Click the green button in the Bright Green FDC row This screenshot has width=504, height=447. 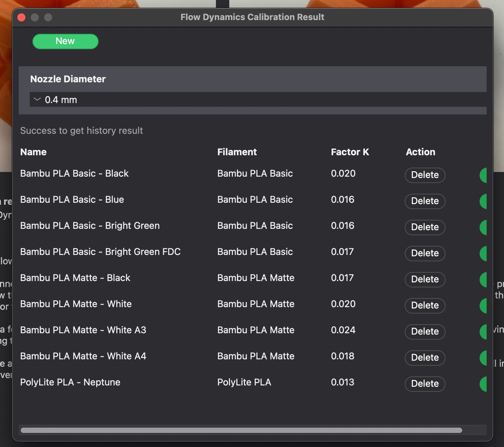[x=483, y=253]
